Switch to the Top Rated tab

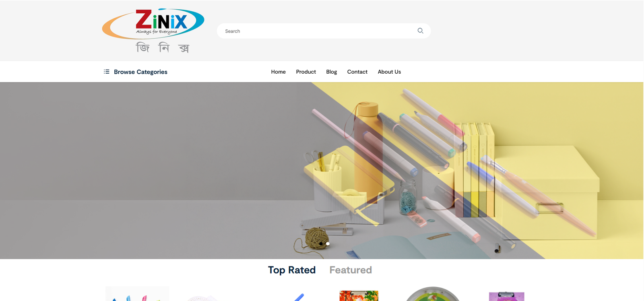[x=292, y=270]
